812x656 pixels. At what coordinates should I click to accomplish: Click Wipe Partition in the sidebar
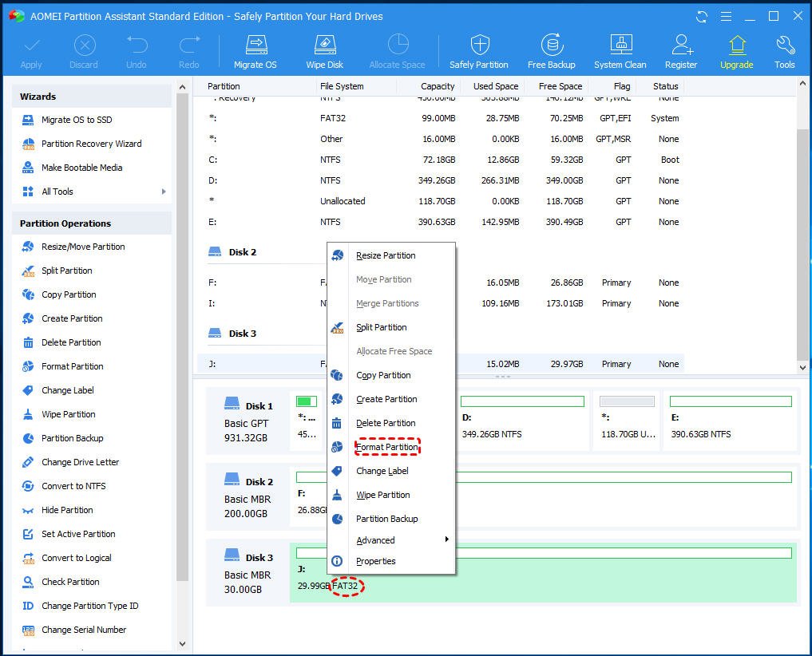coord(69,414)
